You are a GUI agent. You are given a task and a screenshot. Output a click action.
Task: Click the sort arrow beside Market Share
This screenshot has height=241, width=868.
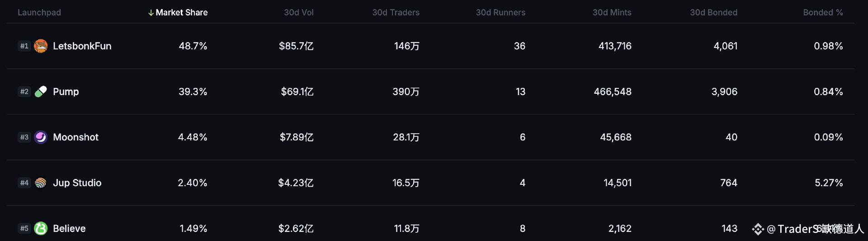pyautogui.click(x=151, y=13)
